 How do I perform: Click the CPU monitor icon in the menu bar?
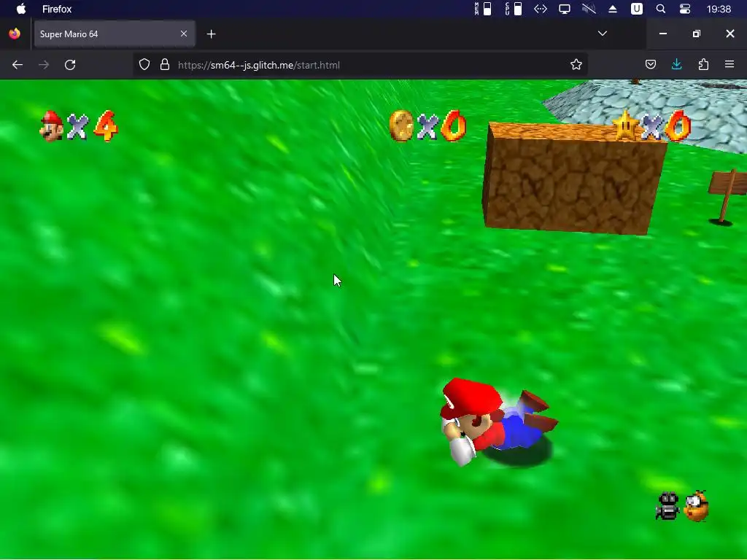(514, 9)
